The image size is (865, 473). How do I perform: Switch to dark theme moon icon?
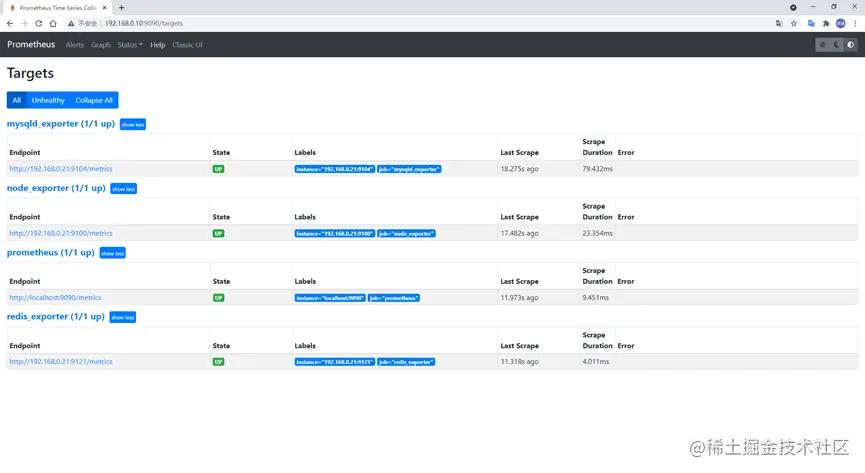tap(837, 45)
